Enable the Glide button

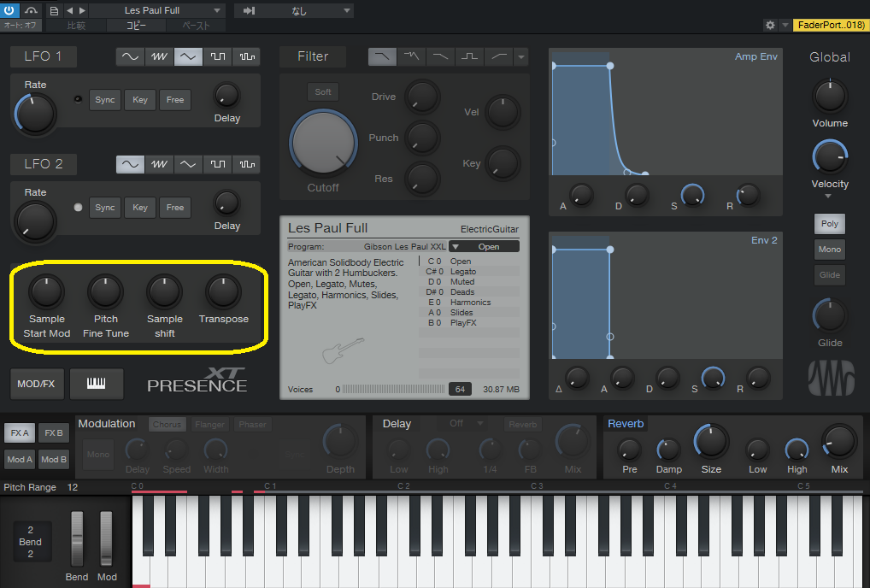[830, 274]
